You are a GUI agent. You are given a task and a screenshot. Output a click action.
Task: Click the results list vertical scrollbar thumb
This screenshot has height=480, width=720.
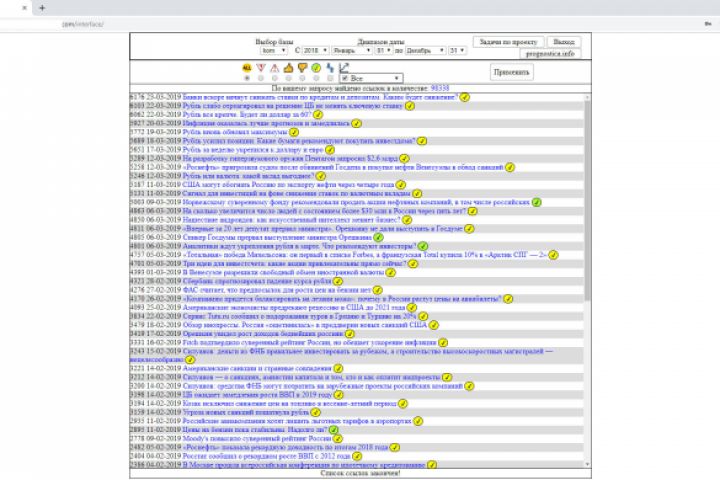[587, 201]
